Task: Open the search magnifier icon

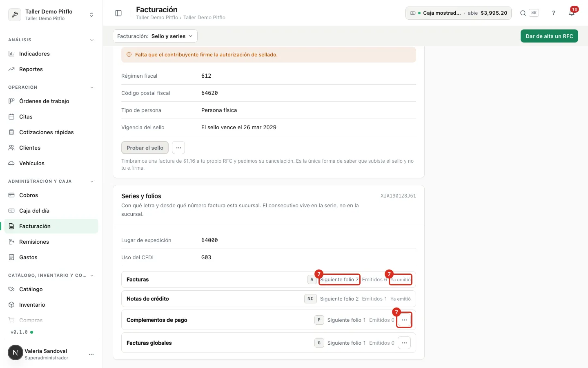Action: coord(523,13)
